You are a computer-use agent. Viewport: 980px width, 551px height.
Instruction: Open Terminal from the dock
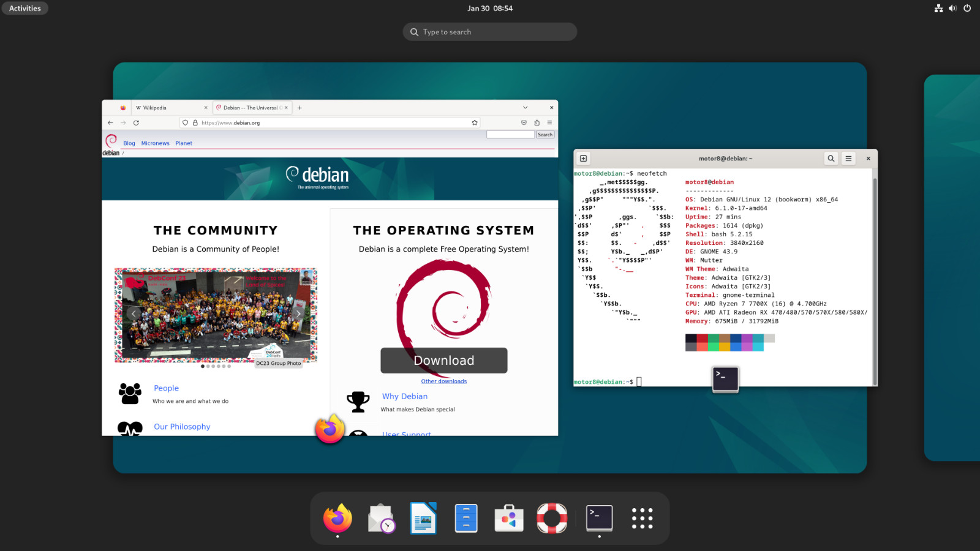(599, 518)
